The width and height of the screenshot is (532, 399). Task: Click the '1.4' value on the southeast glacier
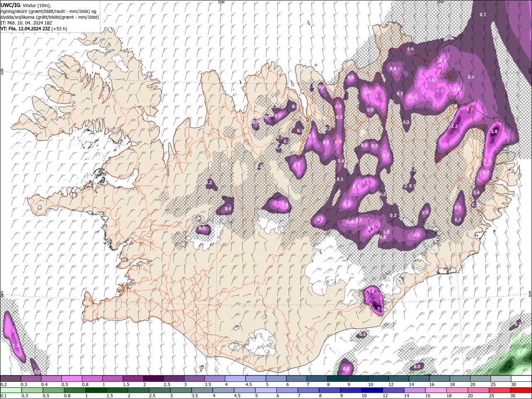tap(371, 292)
